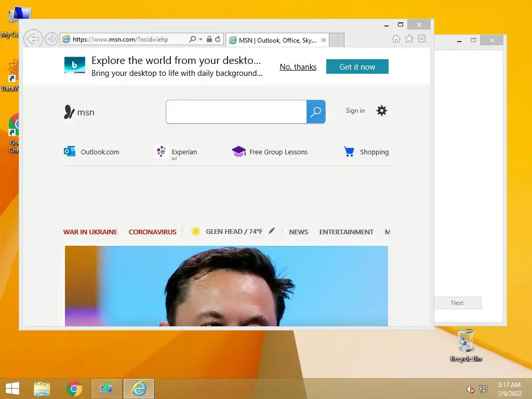Image resolution: width=532 pixels, height=399 pixels.
Task: Click the msn butterfly logo
Action: coord(79,112)
